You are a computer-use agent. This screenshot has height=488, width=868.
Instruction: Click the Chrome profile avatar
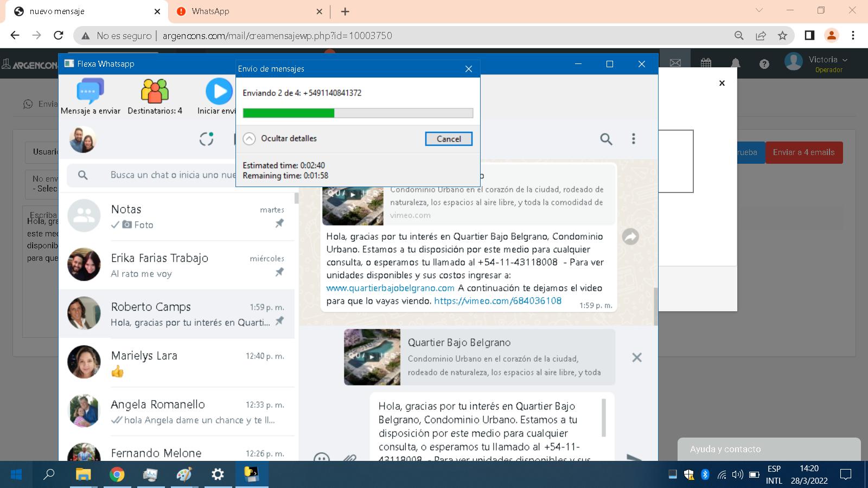[831, 35]
